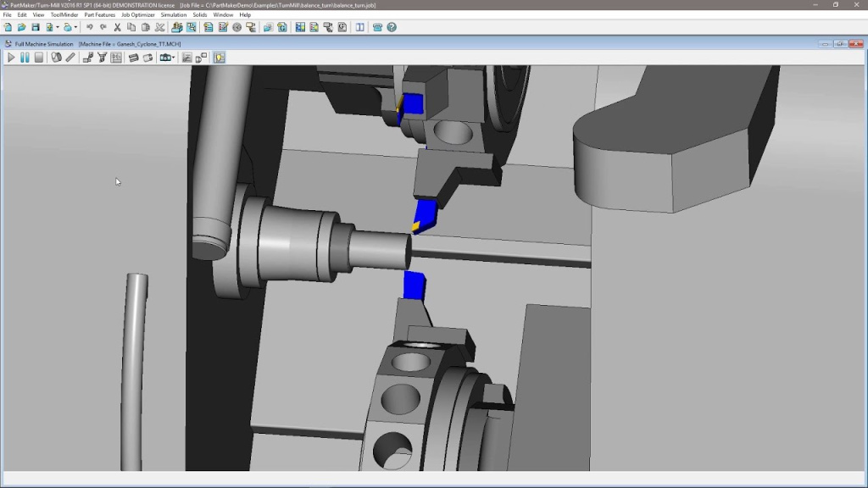Pause the running simulation
Image resolution: width=868 pixels, height=488 pixels.
(25, 57)
